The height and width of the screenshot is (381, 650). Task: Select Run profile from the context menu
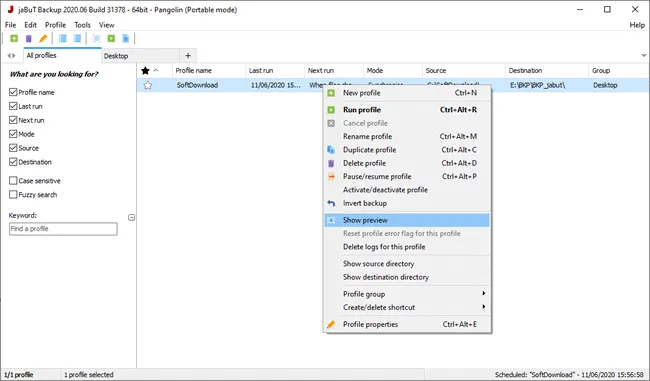coord(407,110)
